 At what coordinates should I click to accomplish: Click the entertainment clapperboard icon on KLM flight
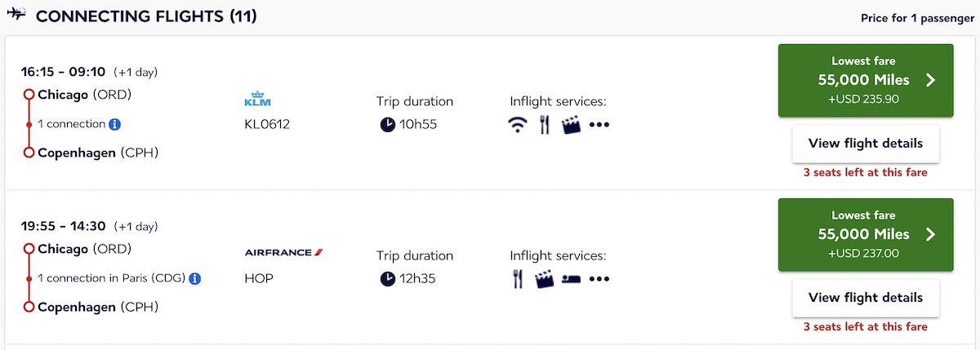click(x=572, y=125)
